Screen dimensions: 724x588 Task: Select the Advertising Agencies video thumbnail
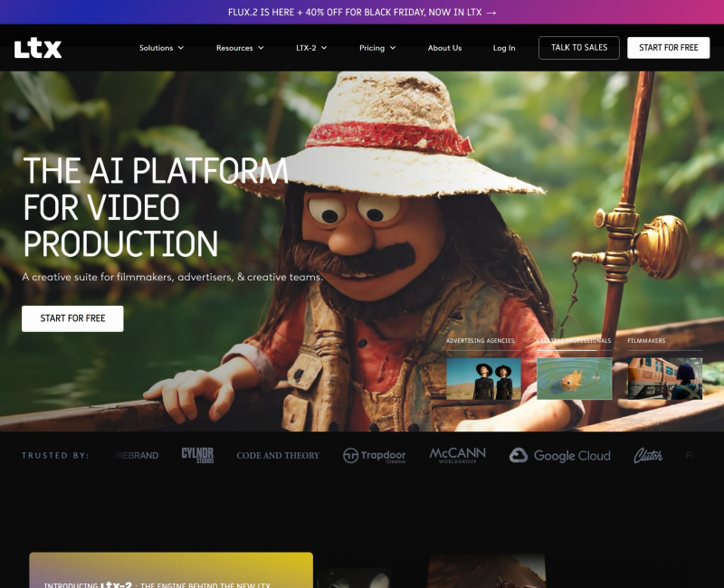483,379
